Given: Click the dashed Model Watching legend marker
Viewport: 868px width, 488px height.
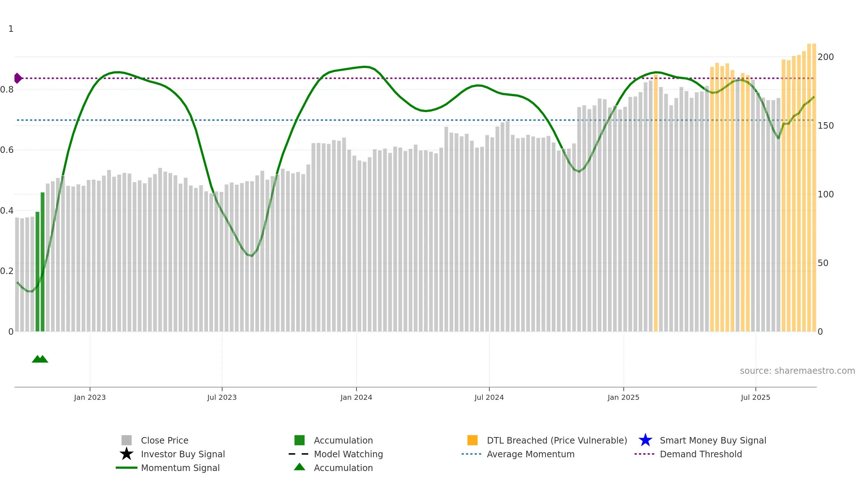Looking at the screenshot, I should (x=299, y=454).
